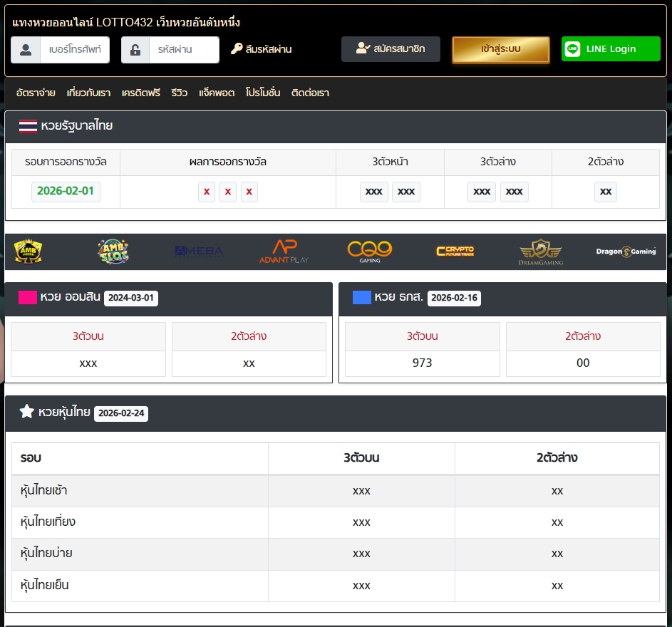Focus the phone number input field

(74, 50)
